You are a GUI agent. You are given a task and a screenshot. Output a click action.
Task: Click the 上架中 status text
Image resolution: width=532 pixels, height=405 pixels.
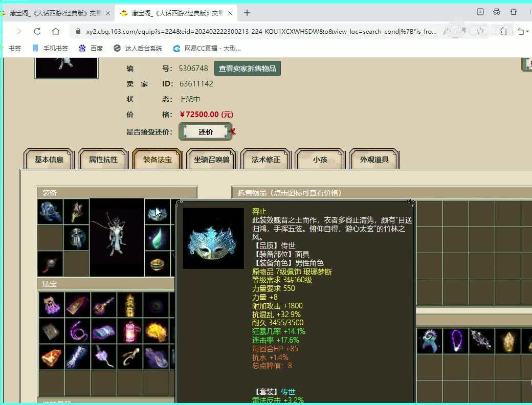(189, 99)
